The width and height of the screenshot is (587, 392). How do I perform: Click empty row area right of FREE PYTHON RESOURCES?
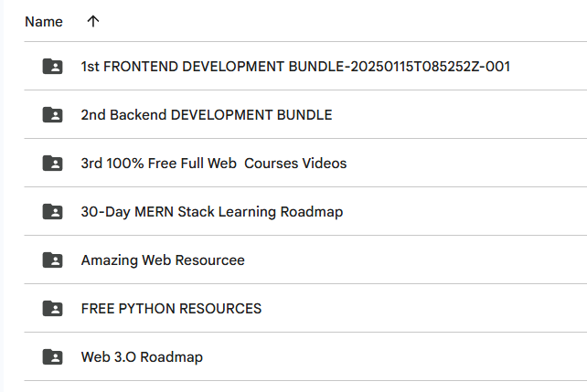(x=423, y=308)
